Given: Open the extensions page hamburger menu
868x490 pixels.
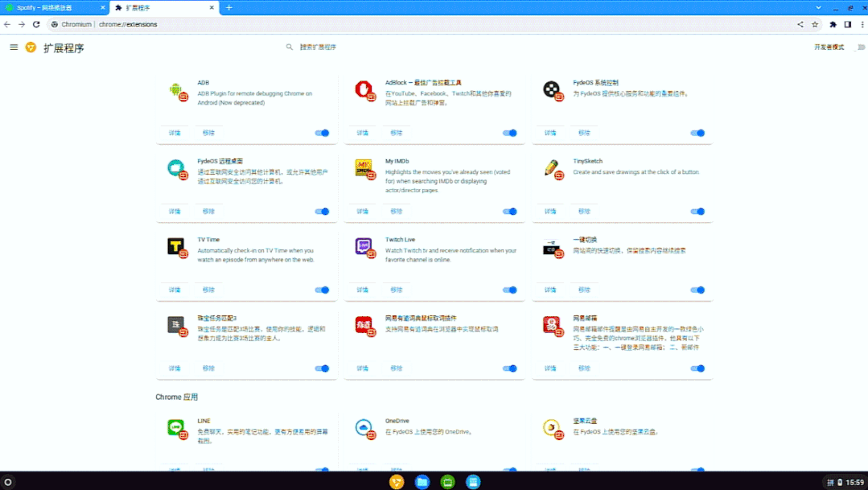Looking at the screenshot, I should tap(13, 47).
